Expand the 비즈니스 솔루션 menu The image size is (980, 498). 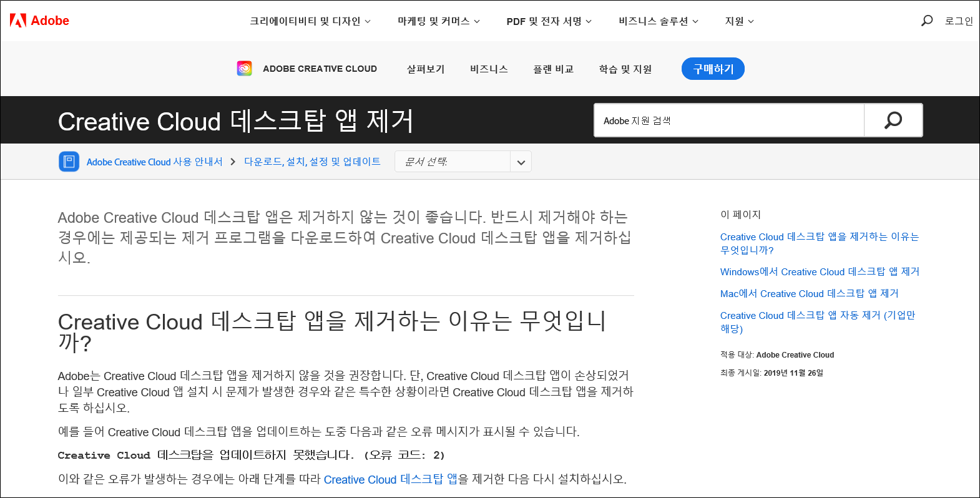(x=659, y=21)
